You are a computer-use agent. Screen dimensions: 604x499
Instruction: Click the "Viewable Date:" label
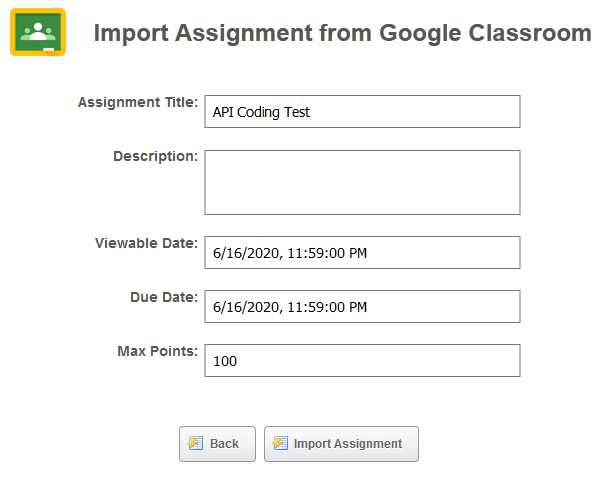click(x=146, y=243)
